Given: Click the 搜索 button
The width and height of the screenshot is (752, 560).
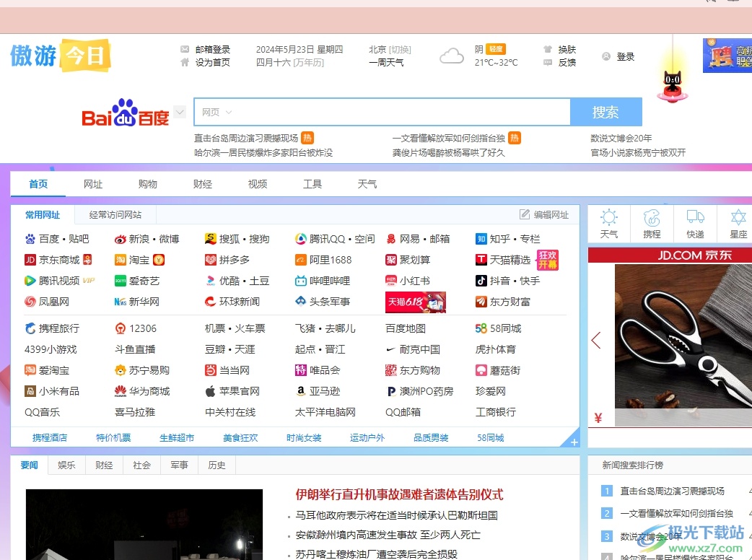Looking at the screenshot, I should (x=605, y=112).
